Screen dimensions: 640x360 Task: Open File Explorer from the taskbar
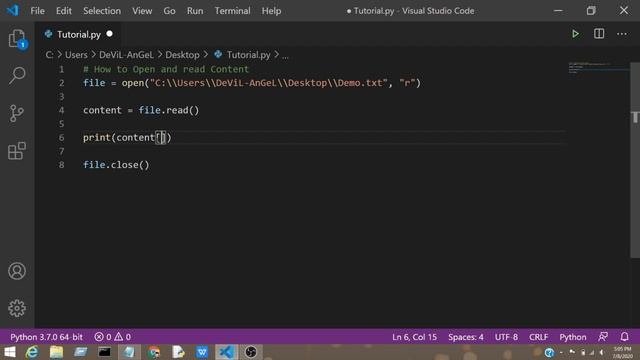click(x=56, y=352)
